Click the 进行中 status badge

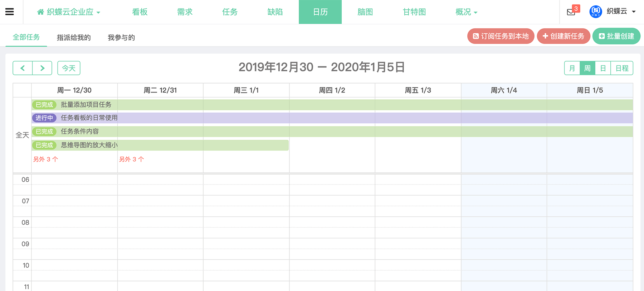click(x=44, y=118)
